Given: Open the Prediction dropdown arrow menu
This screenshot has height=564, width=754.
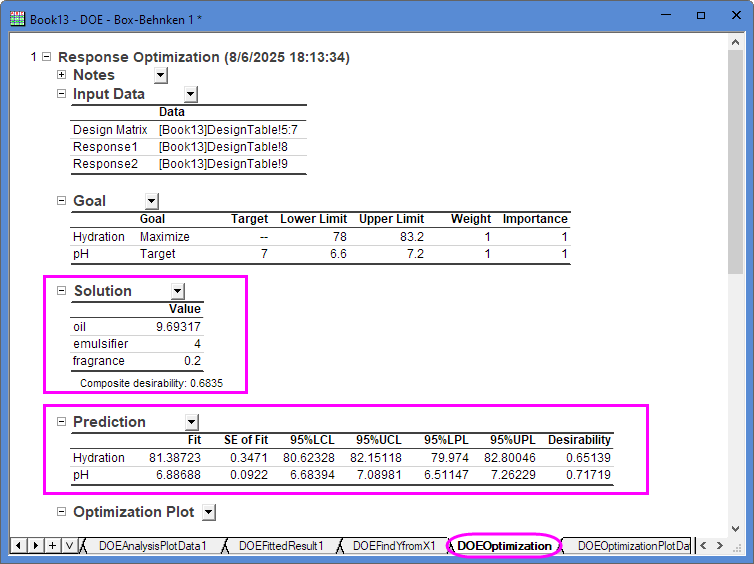Looking at the screenshot, I should [x=192, y=422].
